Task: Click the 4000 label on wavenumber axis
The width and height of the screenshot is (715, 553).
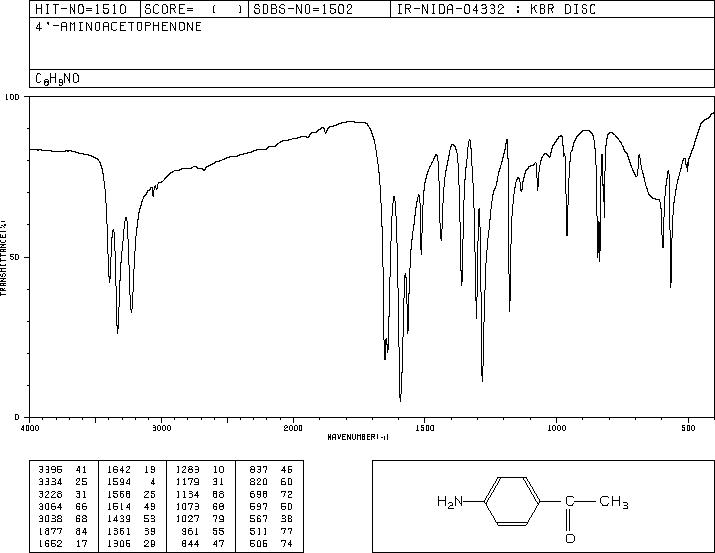Action: [30, 428]
